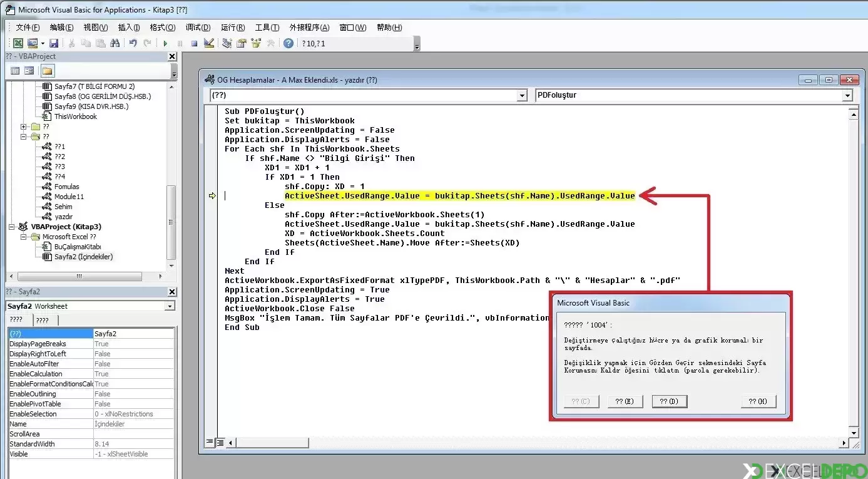
Task: Open the Sayfa2 Worksheet object dropdown
Action: click(170, 306)
